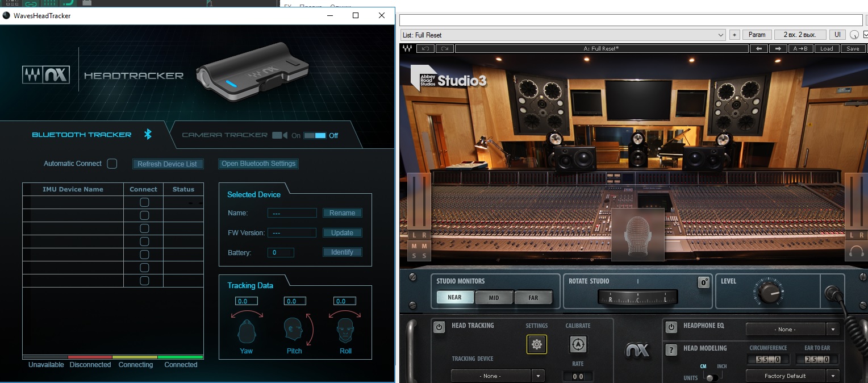Click Refresh Device List button
This screenshot has height=383, width=868.
click(168, 164)
